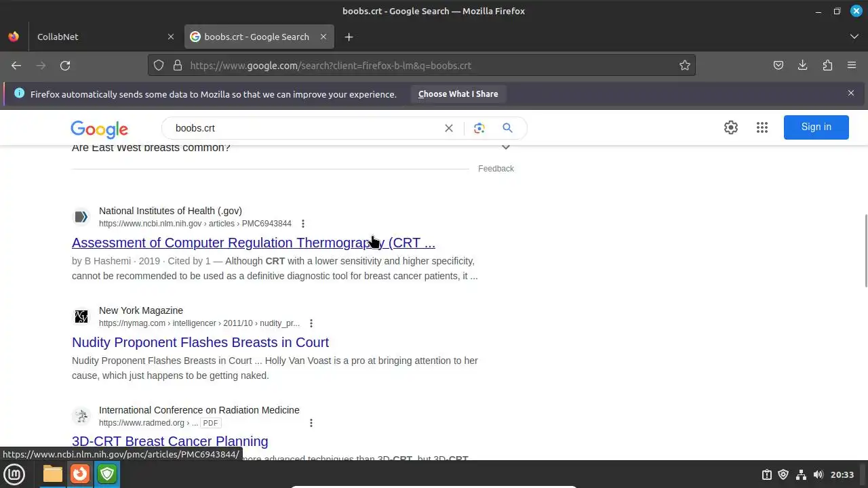Open the volume control tray icon
This screenshot has height=488, width=868.
coord(818,474)
